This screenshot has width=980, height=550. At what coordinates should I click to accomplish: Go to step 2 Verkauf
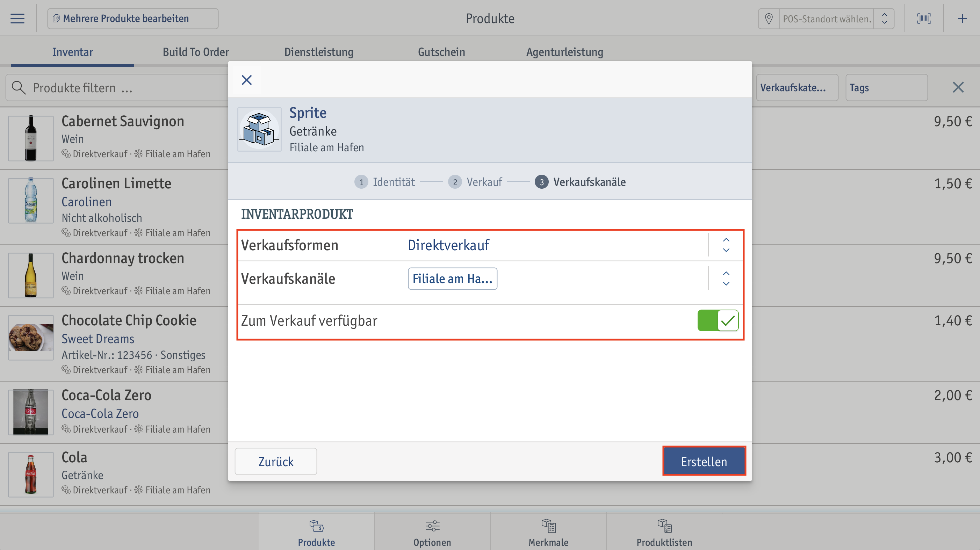[475, 182]
